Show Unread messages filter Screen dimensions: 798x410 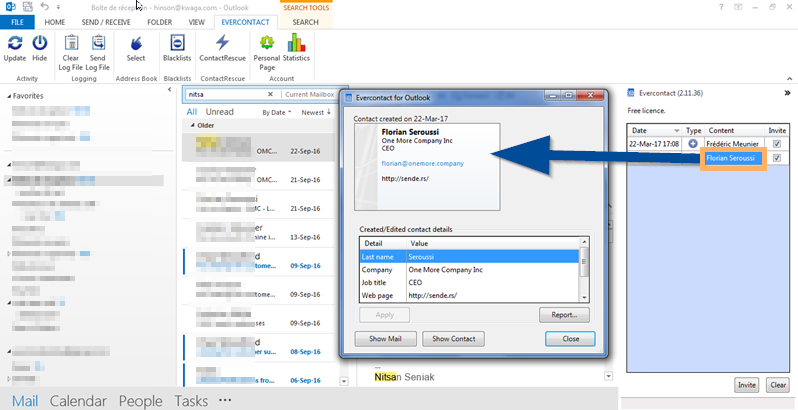tap(219, 112)
